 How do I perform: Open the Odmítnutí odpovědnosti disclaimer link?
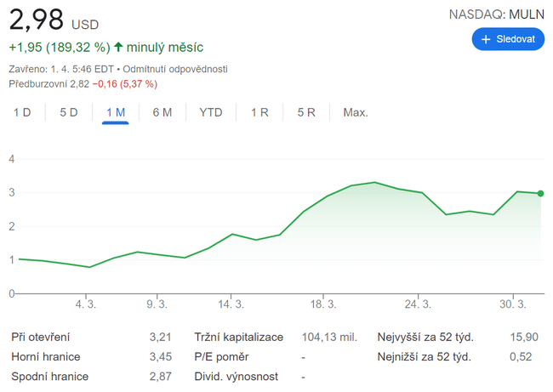pyautogui.click(x=178, y=68)
